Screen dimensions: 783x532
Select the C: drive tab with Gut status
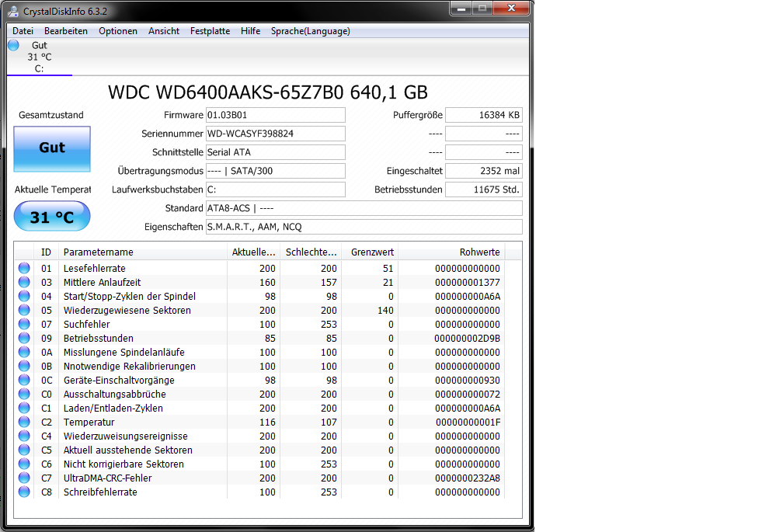coord(40,57)
